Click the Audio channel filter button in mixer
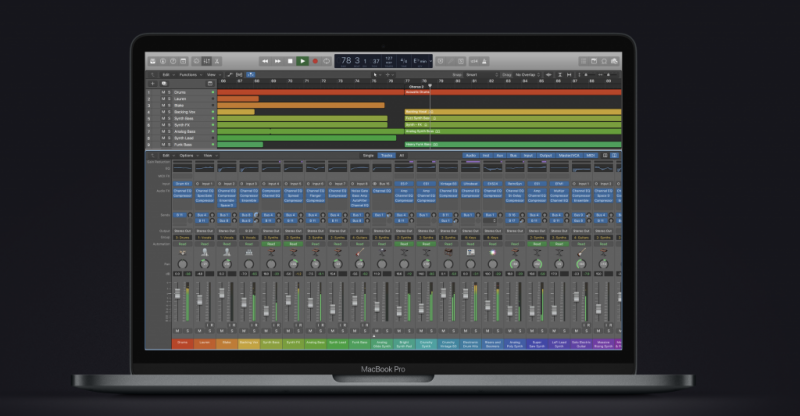The image size is (800, 416). click(470, 156)
